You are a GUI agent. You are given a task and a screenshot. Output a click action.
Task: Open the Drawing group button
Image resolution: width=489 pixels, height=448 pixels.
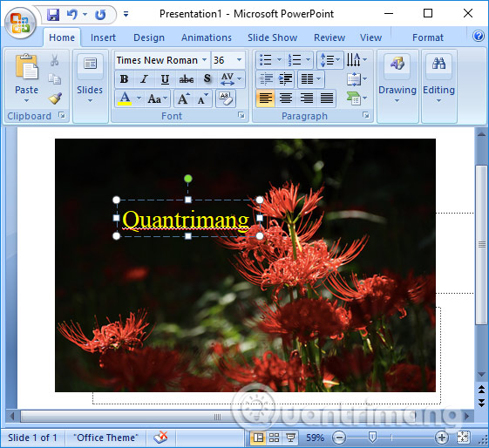pos(397,78)
